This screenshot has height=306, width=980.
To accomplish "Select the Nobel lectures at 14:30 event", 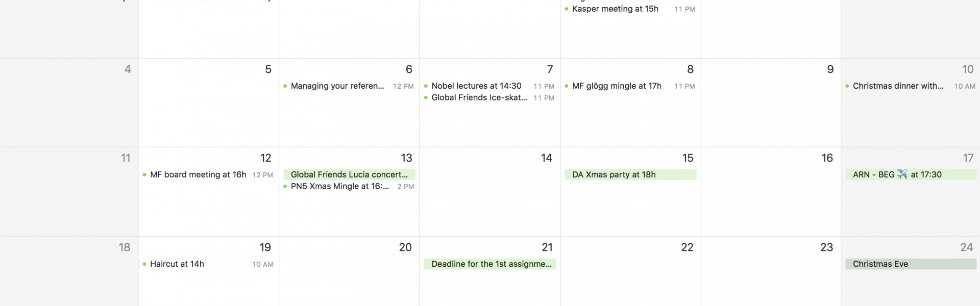I will (x=489, y=86).
